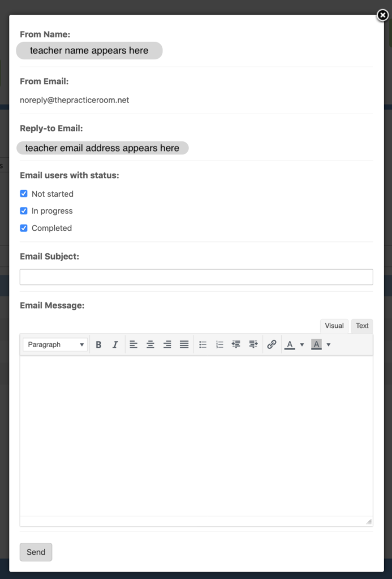
Task: Align text right in message editor
Action: [167, 344]
